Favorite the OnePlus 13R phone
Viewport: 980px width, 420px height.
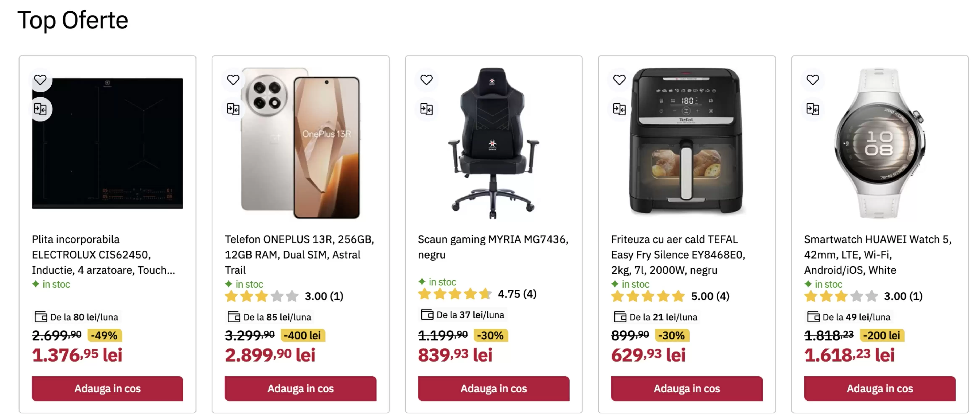click(233, 80)
